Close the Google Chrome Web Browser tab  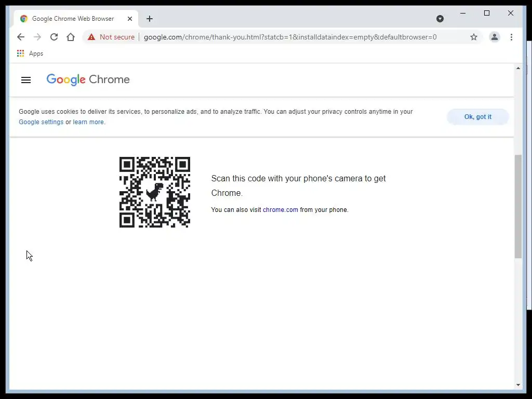click(129, 19)
